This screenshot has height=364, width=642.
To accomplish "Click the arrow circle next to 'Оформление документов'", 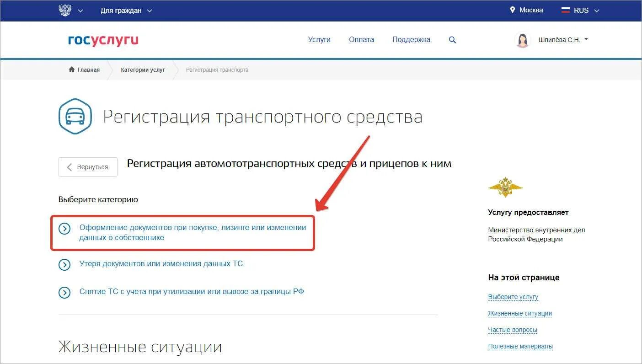I will point(64,228).
